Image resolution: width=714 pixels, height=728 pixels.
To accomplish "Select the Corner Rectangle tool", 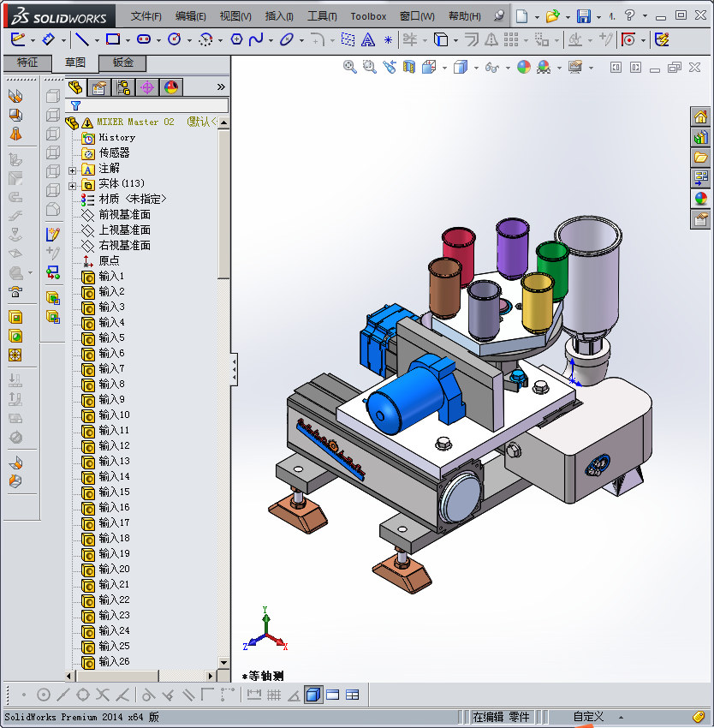I will click(113, 40).
